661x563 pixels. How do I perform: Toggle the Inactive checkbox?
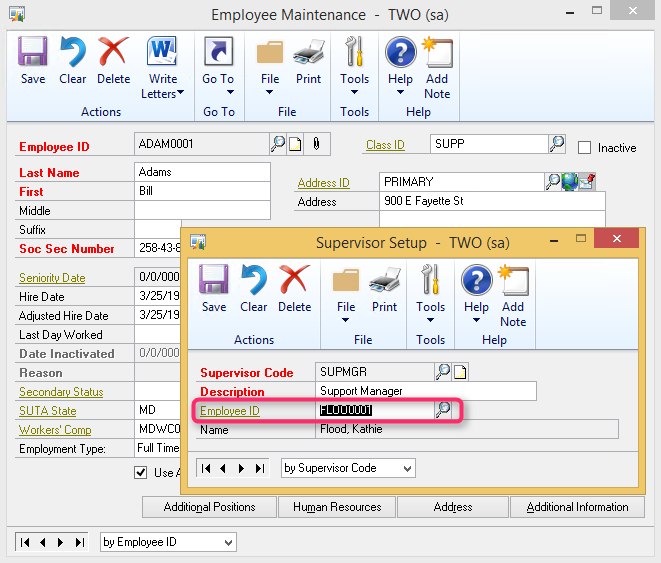click(x=585, y=148)
